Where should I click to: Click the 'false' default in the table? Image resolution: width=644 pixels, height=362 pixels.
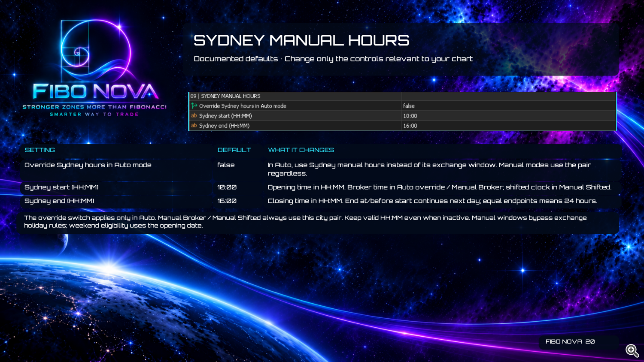click(226, 165)
